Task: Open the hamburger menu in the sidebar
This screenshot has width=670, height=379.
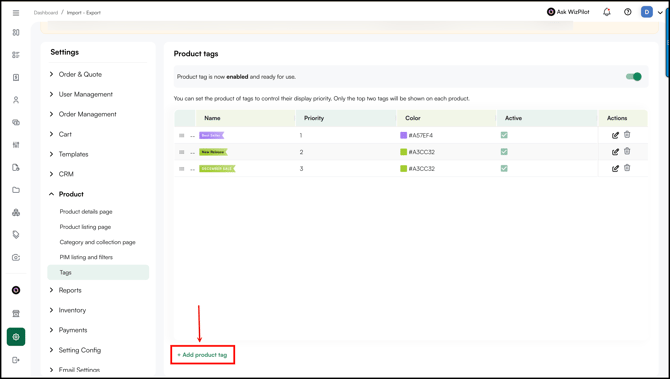Action: 16,13
